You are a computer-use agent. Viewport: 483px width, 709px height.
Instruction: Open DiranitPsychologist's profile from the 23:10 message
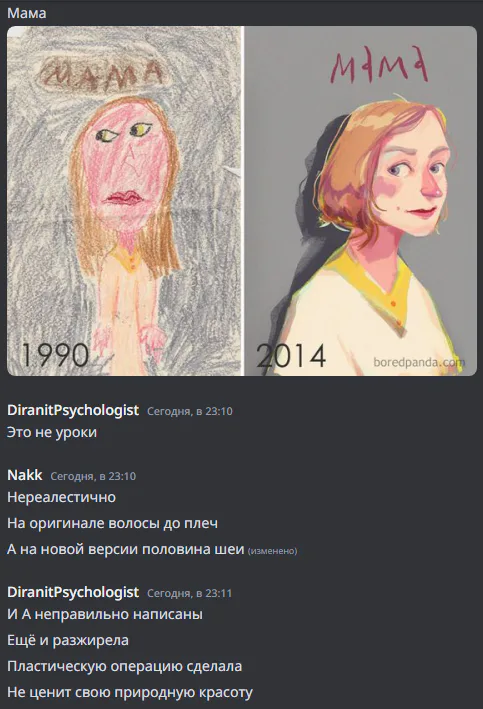73,410
